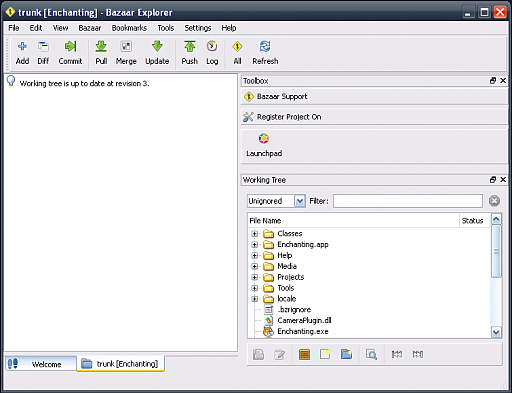The height and width of the screenshot is (393, 512).
Task: Open the Register Project On section
Action: (374, 117)
